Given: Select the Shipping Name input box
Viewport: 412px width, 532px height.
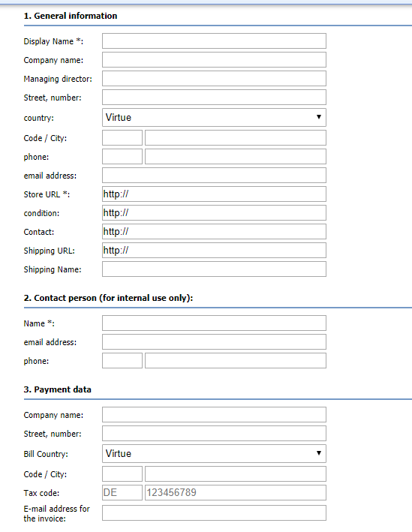Looking at the screenshot, I should coord(214,269).
